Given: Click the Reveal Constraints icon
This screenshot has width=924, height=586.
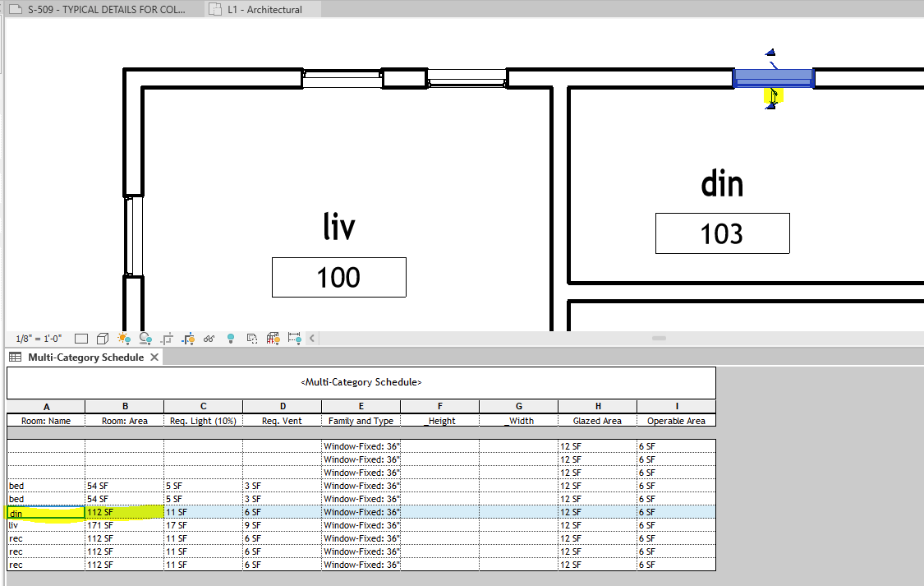Looking at the screenshot, I should click(x=295, y=338).
